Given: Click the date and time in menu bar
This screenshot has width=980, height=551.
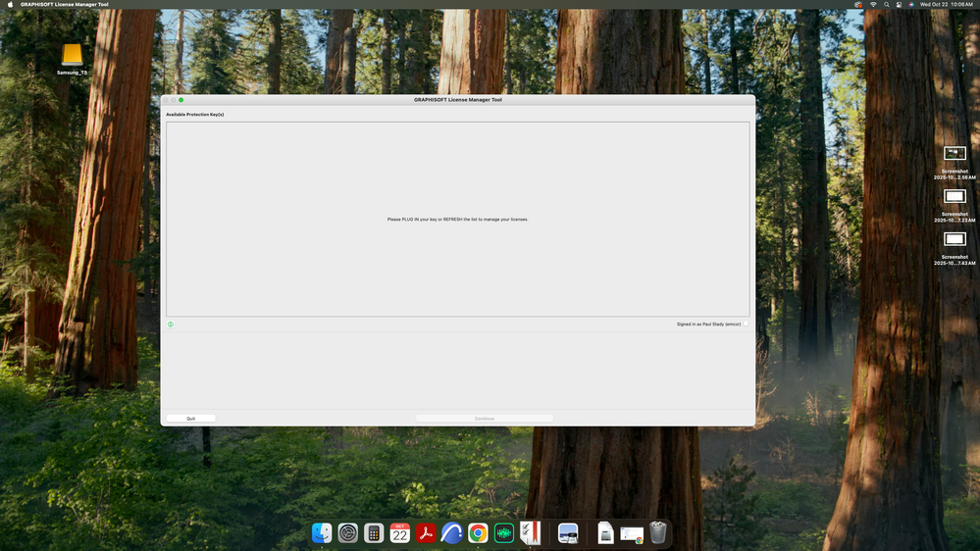Looking at the screenshot, I should click(x=946, y=4).
